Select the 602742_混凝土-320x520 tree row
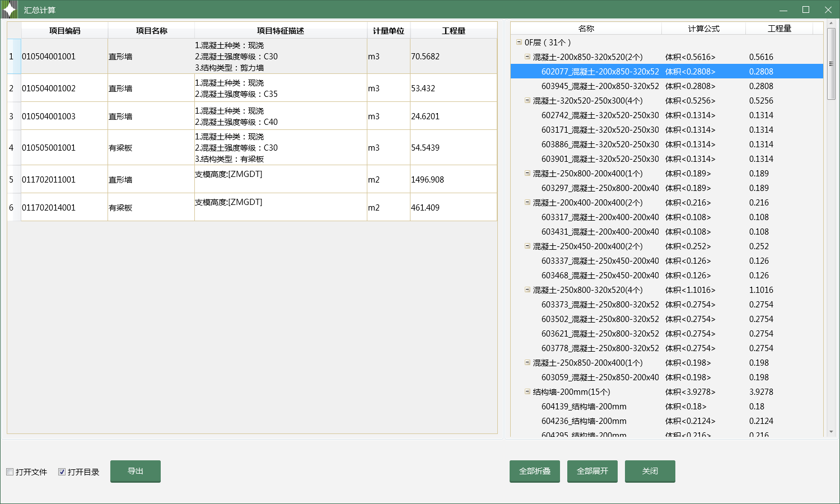Image resolution: width=840 pixels, height=504 pixels. 667,115
